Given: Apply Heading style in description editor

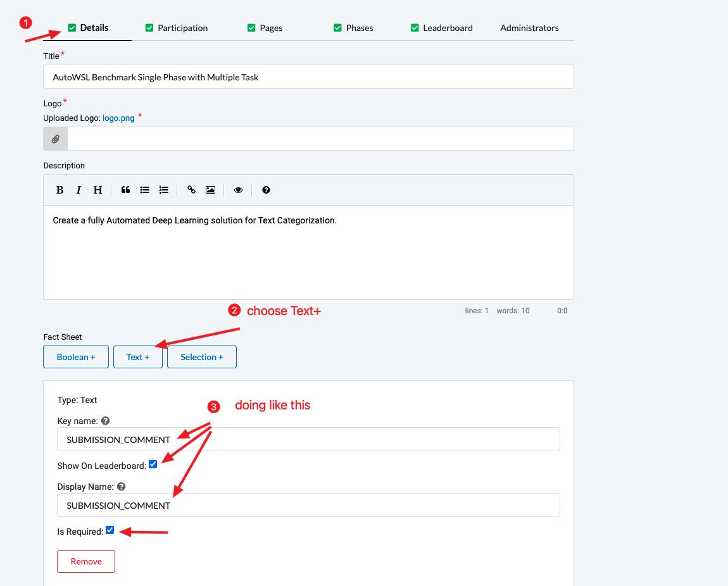Looking at the screenshot, I should [97, 190].
